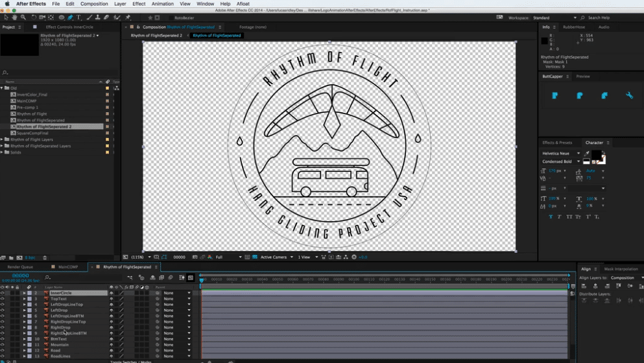The width and height of the screenshot is (644, 363).
Task: Toggle visibility of the Mountain layer
Action: tap(3, 345)
